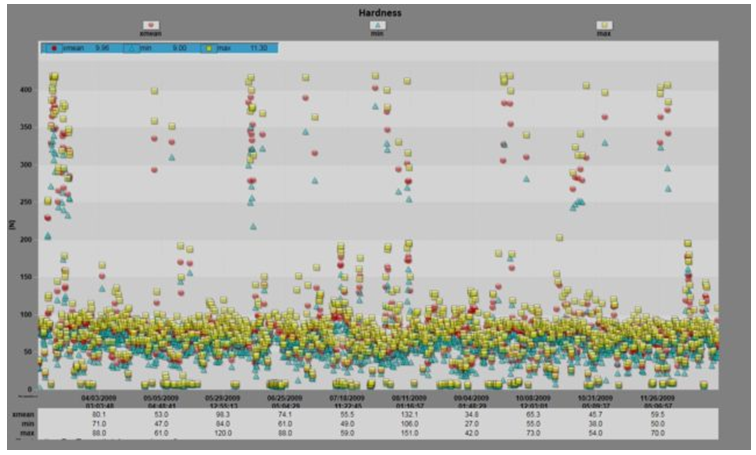756x455 pixels.
Task: Select the 09/04/2009 date column header
Action: coord(472,399)
